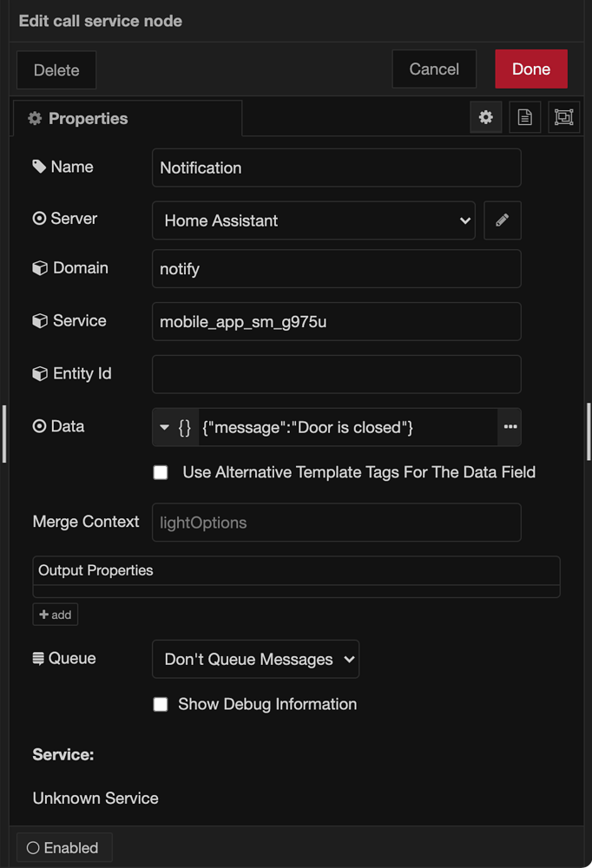The height and width of the screenshot is (868, 592).
Task: Expand the Data value in larger editor via ellipsis
Action: click(x=510, y=427)
